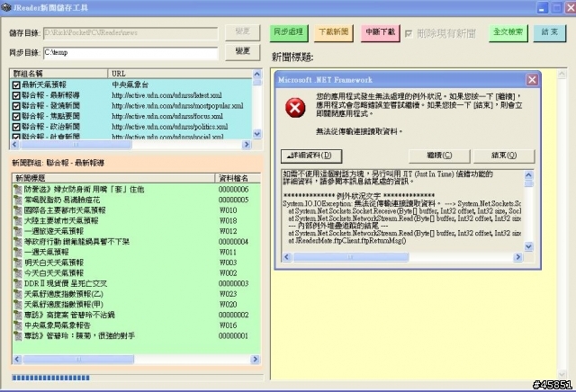Uncheck the 最新天氣預報 group checkbox
The height and width of the screenshot is (392, 576).
[16, 85]
